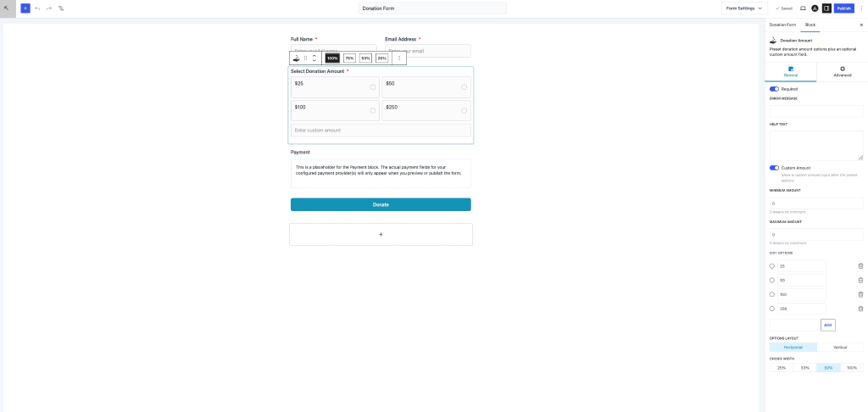
Task: Click the plus in the dashed add-block area
Action: [x=381, y=234]
